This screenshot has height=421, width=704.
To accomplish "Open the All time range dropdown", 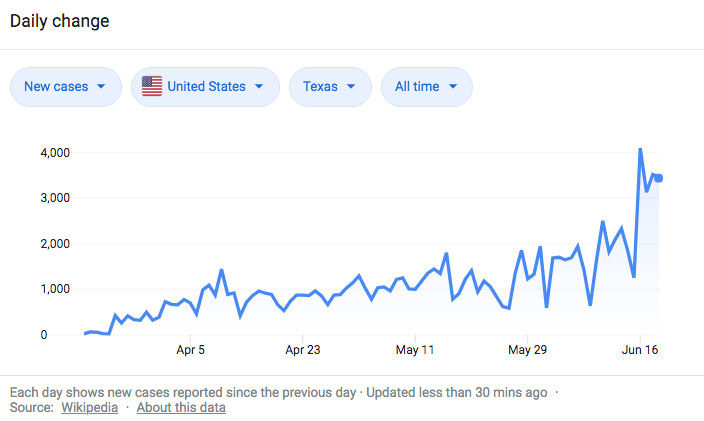I will [426, 87].
